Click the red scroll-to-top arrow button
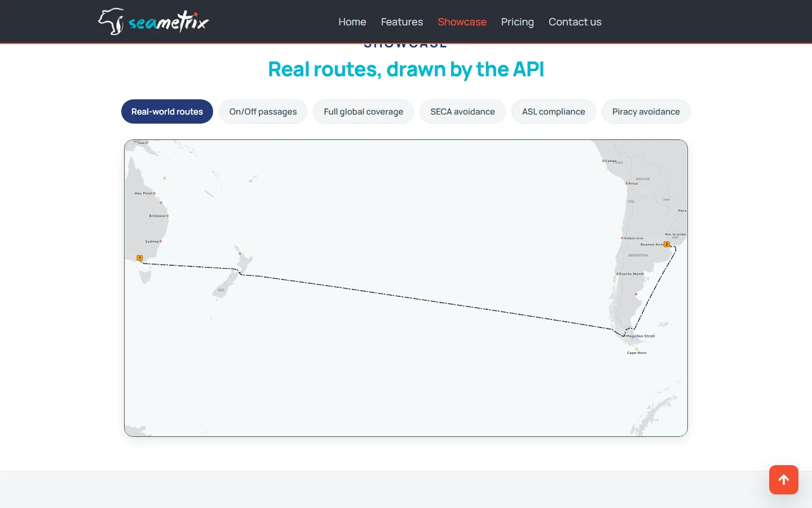The height and width of the screenshot is (508, 812). click(784, 480)
